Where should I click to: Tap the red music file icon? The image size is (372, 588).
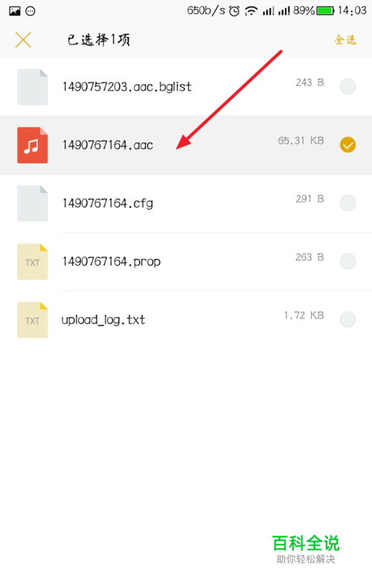[33, 145]
